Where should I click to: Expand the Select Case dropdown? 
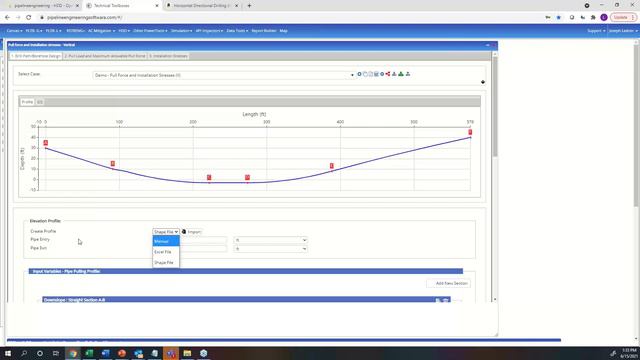[x=224, y=75]
